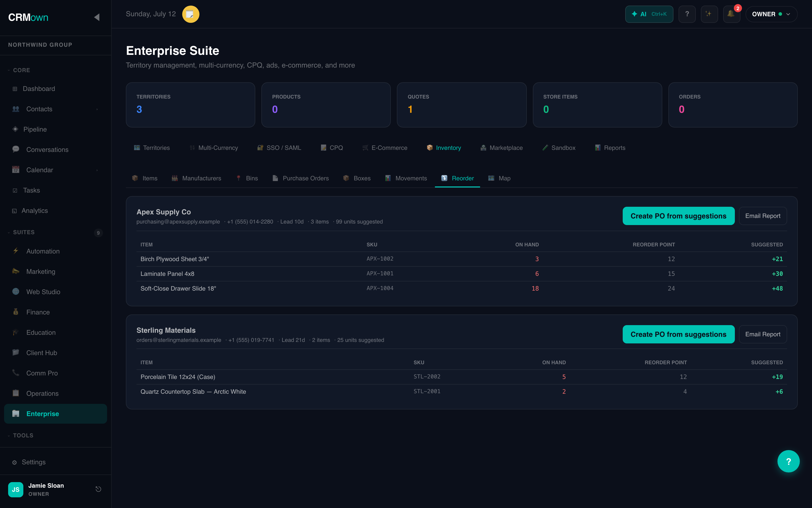The image size is (812, 508).
Task: Click the Tasks checkbox icon
Action: pos(15,190)
